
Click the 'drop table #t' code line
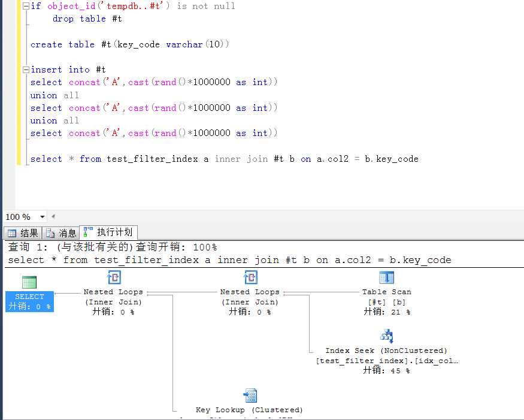[87, 19]
